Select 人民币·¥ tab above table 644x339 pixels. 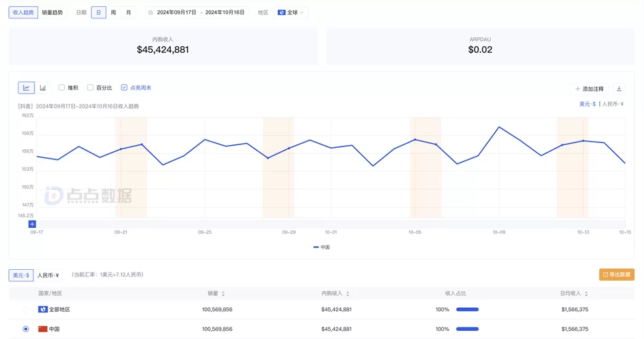[x=48, y=275]
